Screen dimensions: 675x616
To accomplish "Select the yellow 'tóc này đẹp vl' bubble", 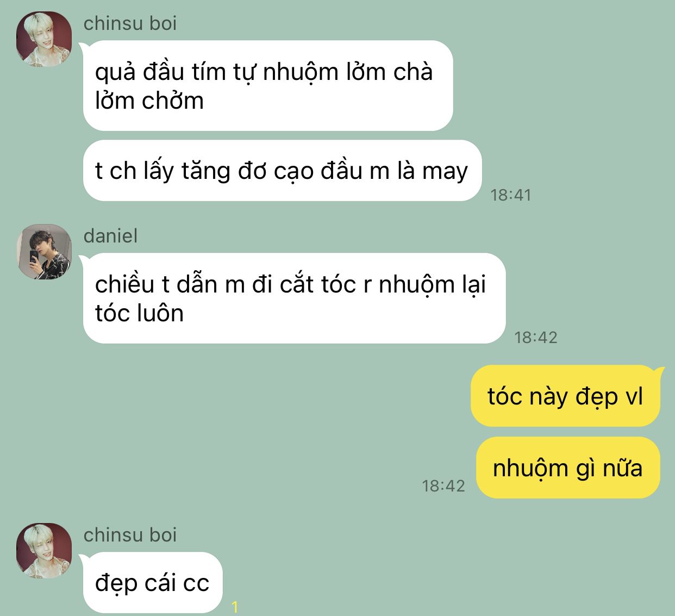I will coord(565,396).
